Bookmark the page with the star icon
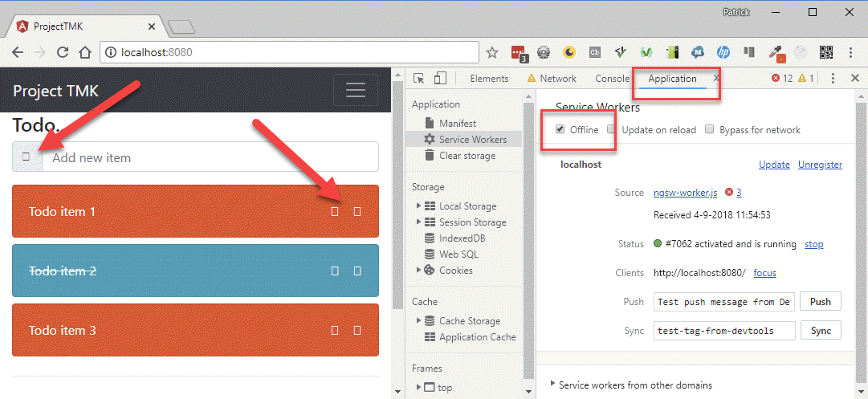 click(492, 53)
